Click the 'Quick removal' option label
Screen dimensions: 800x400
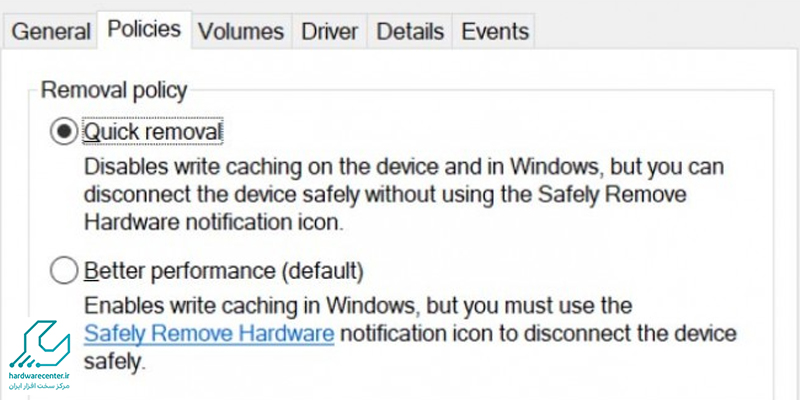pos(153,132)
